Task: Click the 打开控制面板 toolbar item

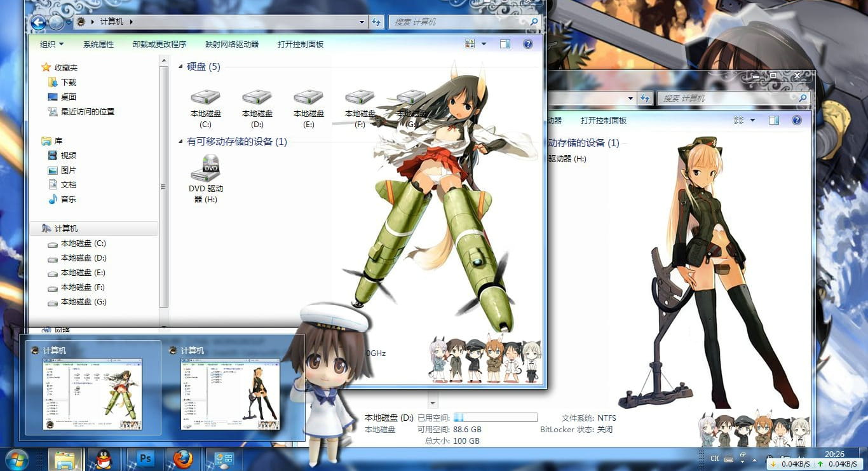Action: [301, 44]
